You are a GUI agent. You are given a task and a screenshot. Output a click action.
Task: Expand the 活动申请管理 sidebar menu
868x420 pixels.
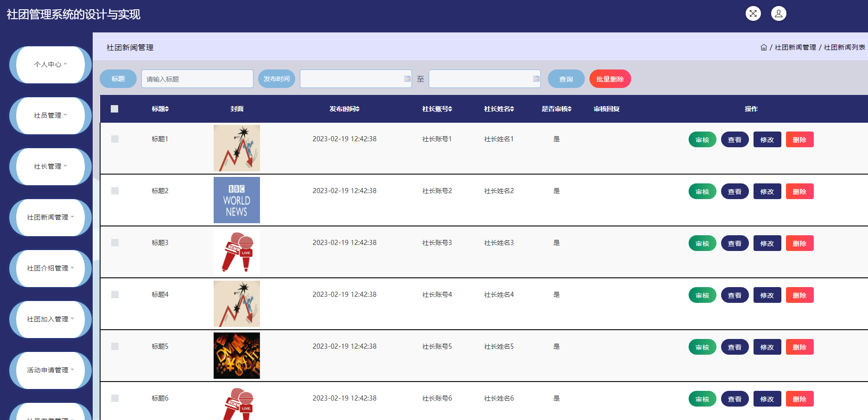51,370
